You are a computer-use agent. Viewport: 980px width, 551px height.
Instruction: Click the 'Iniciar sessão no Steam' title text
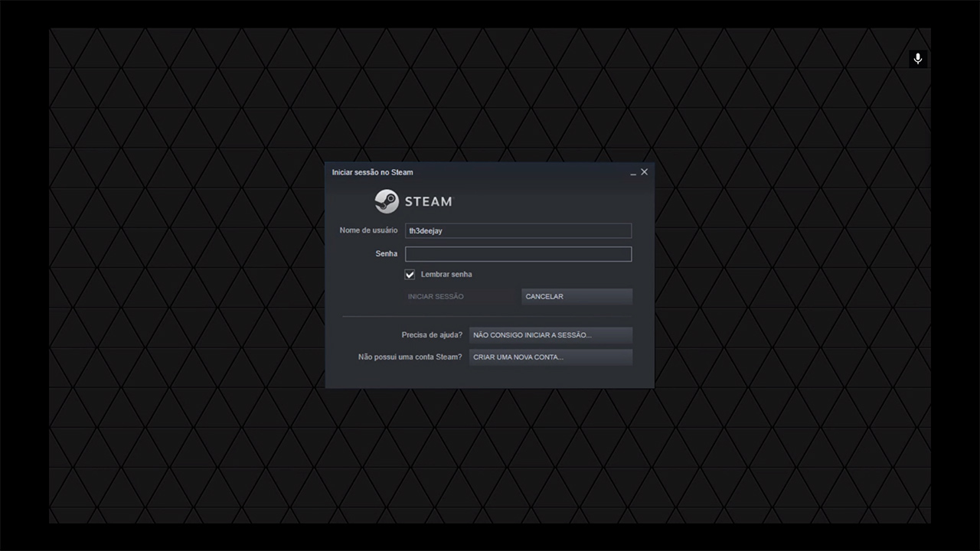tap(372, 172)
